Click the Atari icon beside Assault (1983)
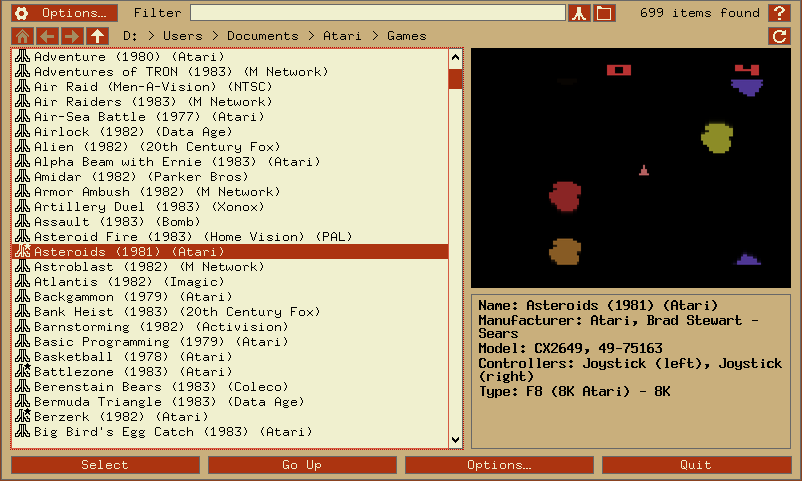The height and width of the screenshot is (481, 802). [23, 222]
